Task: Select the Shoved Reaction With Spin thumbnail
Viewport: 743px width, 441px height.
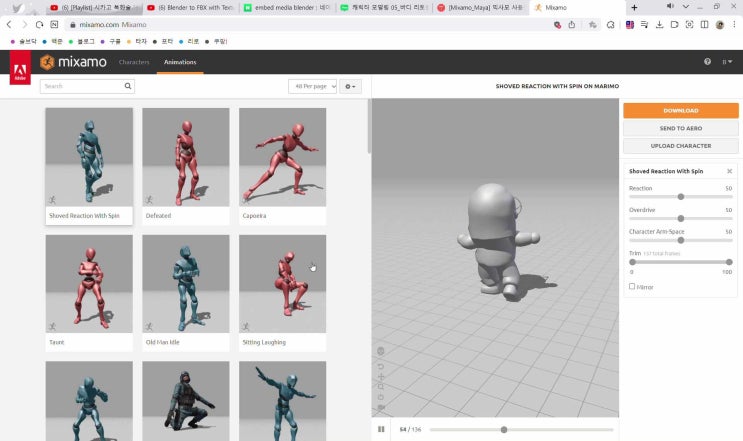Action: [89, 157]
